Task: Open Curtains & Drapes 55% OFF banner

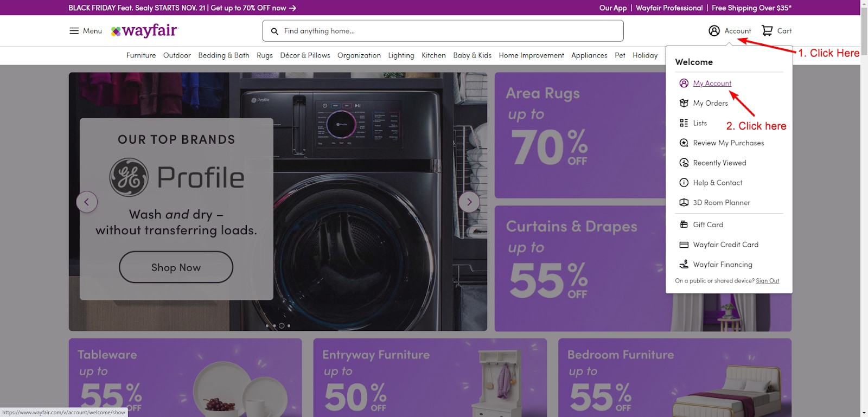Action: [x=579, y=268]
